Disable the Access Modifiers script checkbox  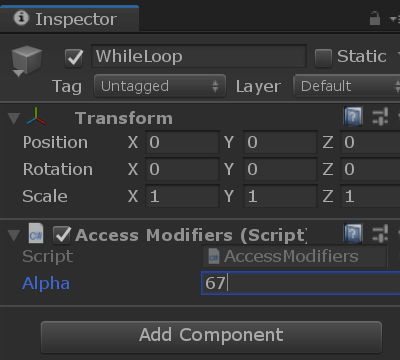click(62, 235)
